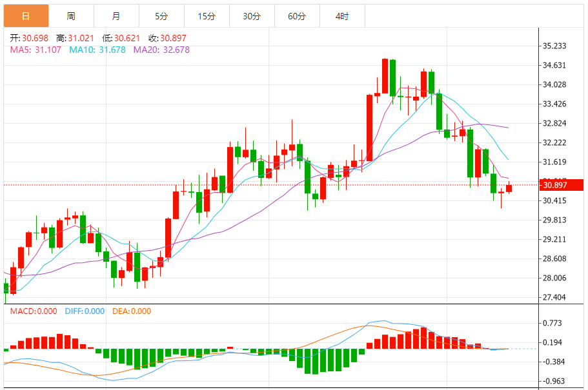This screenshot has height=390, width=588.
Task: Open the 15分 timeframe tab
Action: point(207,15)
